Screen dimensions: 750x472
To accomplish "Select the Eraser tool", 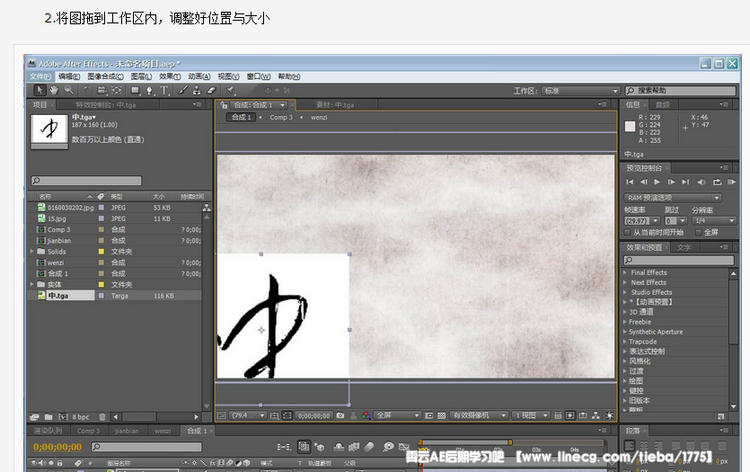I will [211, 90].
